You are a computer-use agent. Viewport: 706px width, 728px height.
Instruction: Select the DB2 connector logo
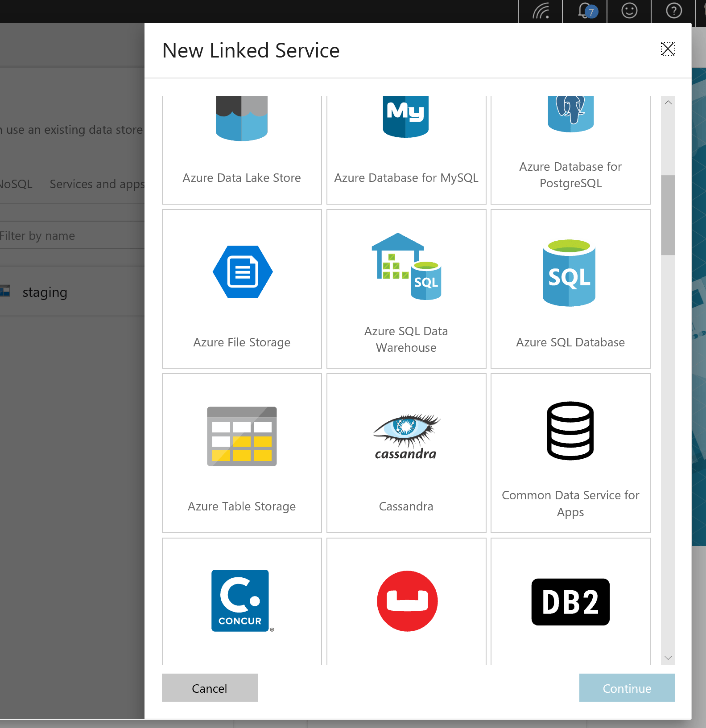click(570, 602)
